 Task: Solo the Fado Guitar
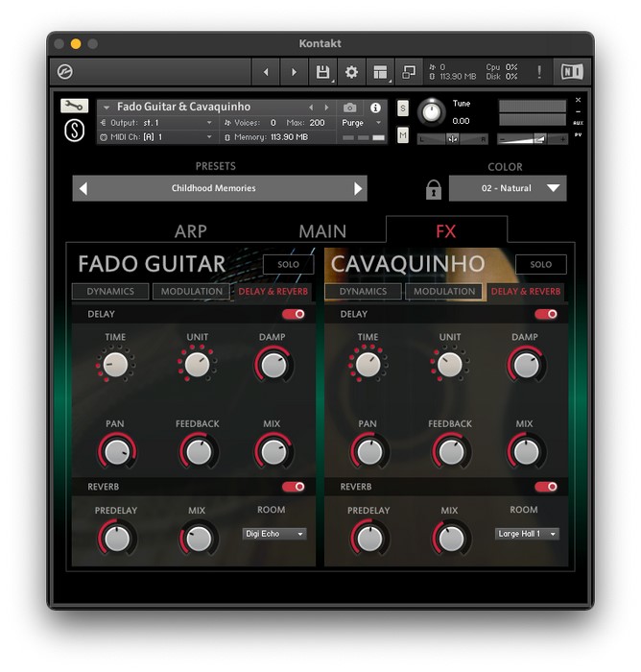[288, 265]
